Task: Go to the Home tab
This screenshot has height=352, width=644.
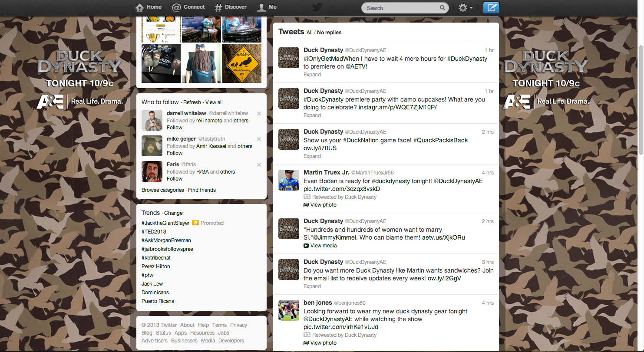Action: [149, 7]
